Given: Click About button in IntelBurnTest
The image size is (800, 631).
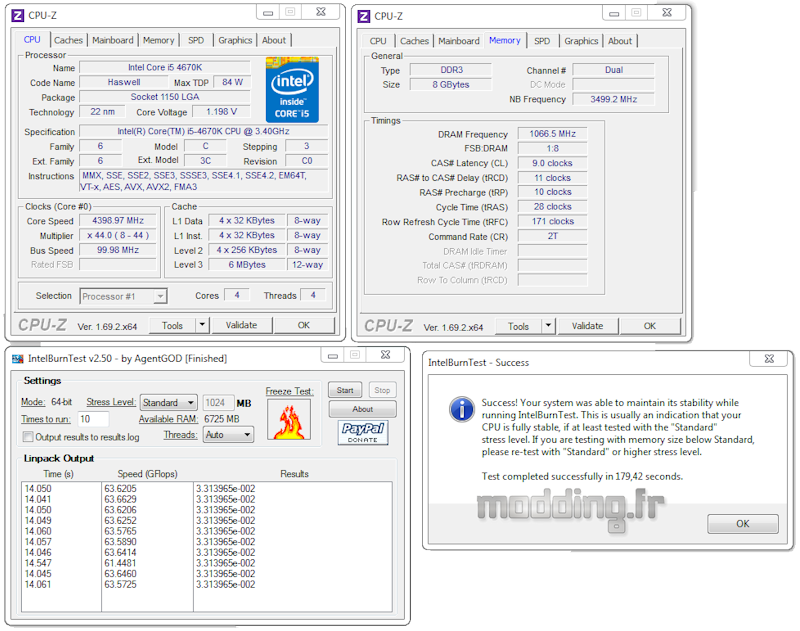Looking at the screenshot, I should pos(362,409).
